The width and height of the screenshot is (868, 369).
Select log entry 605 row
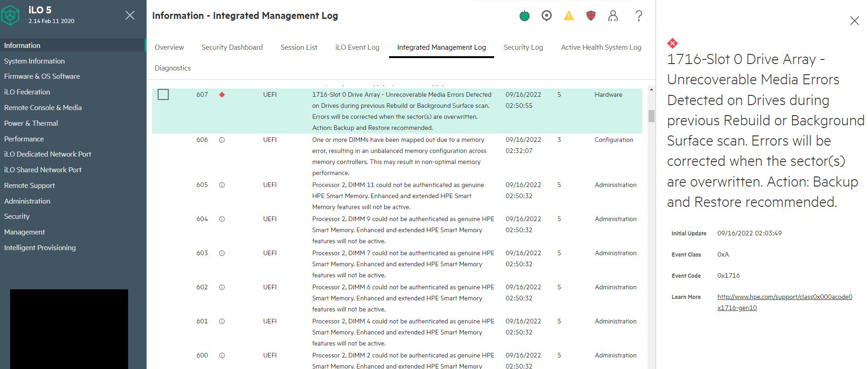(x=396, y=196)
